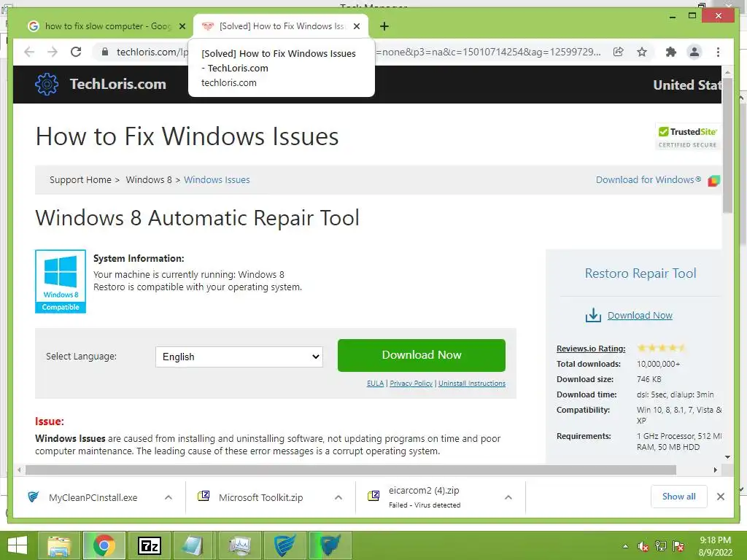Open the notepad-style taskbar icon
Image resolution: width=747 pixels, height=560 pixels.
tap(194, 545)
